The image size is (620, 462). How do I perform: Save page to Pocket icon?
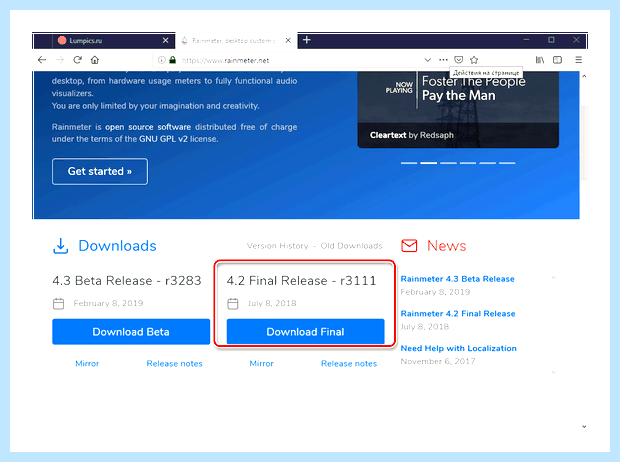[458, 60]
